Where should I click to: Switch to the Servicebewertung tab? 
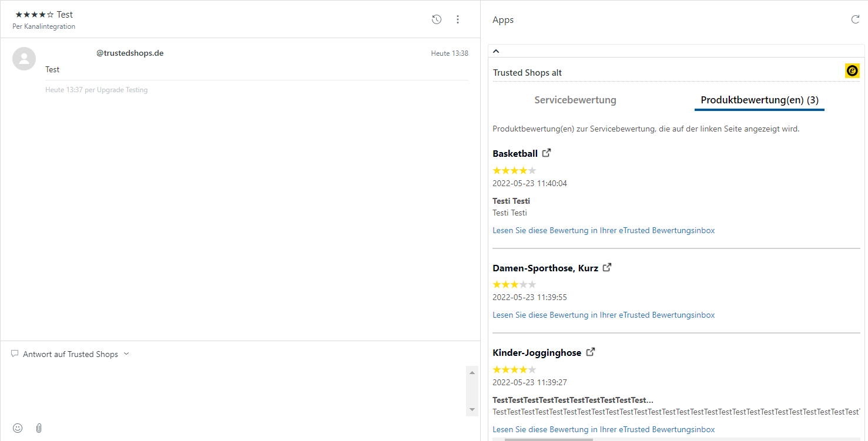pos(575,100)
